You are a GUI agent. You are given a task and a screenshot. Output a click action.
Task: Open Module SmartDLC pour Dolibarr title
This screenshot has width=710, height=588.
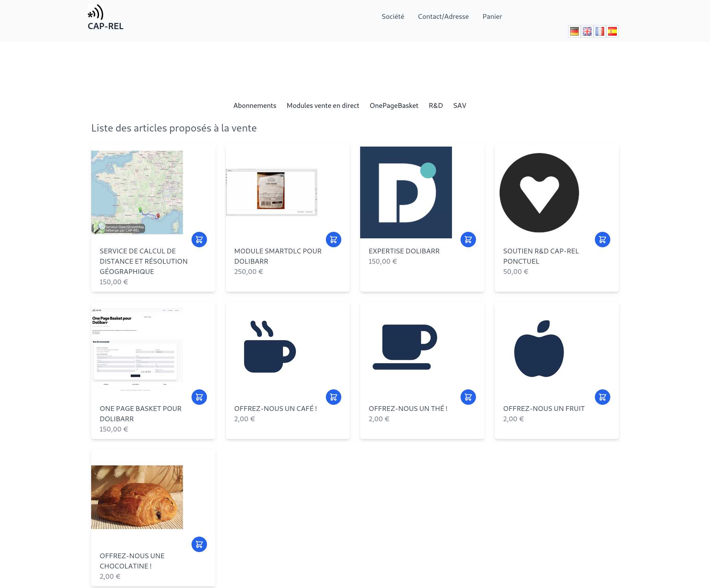(278, 256)
